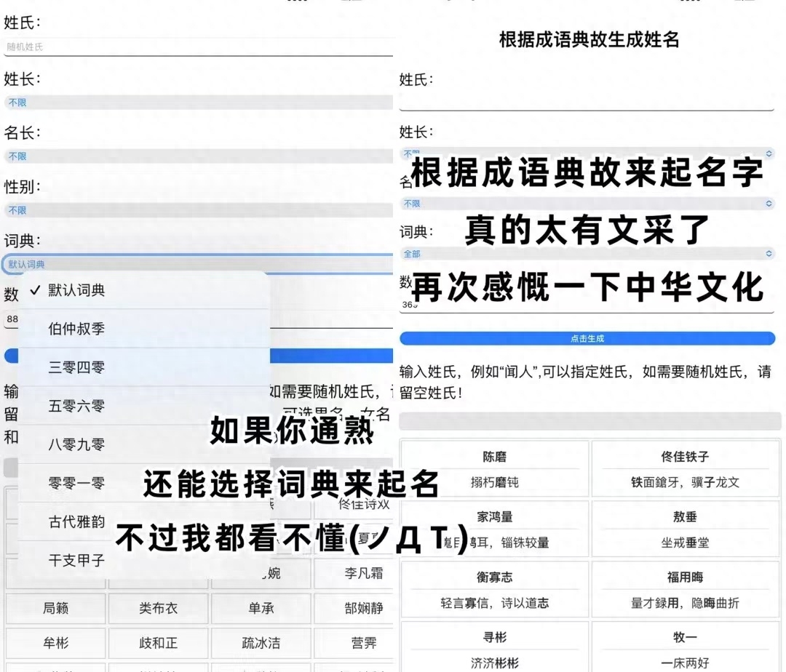Select the generated name 牧一
This screenshot has height=672, width=786.
tap(685, 637)
